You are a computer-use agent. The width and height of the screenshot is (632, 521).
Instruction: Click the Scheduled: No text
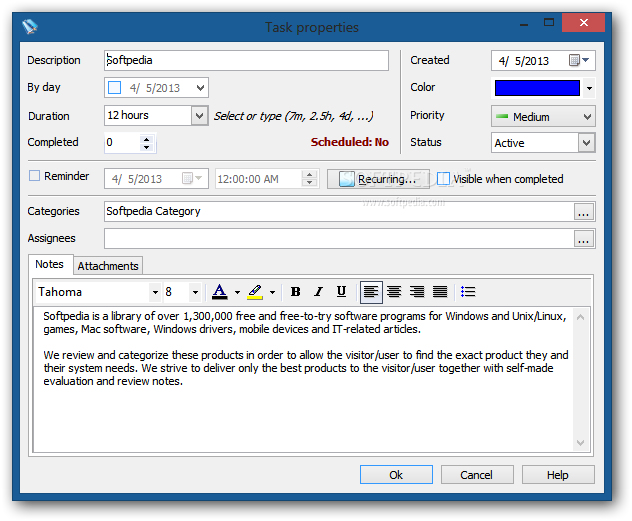349,142
